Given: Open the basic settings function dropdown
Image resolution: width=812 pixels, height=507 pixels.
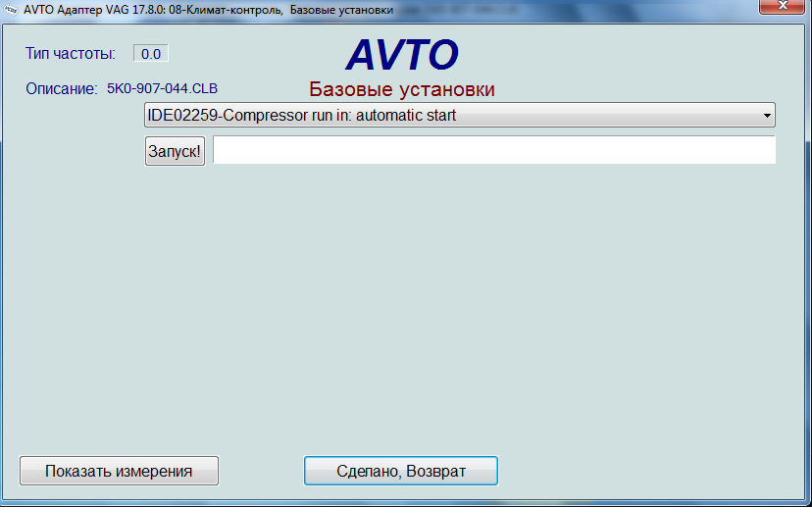Looking at the screenshot, I should (459, 115).
